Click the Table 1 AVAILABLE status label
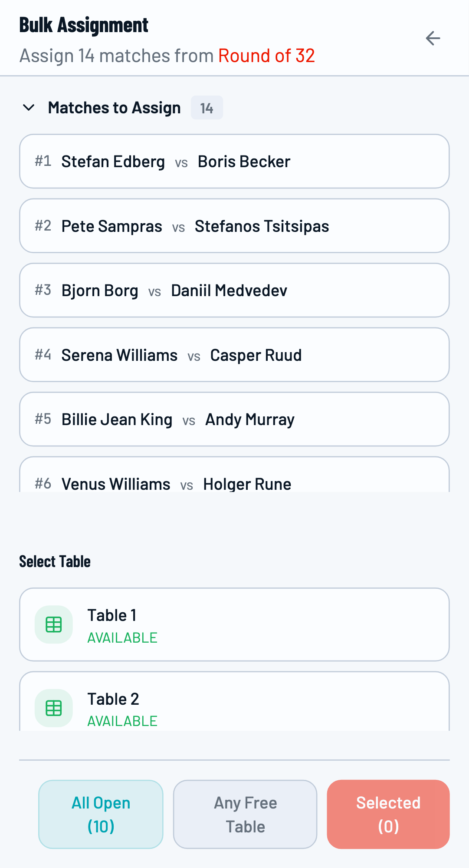Viewport: 469px width, 868px height. pyautogui.click(x=122, y=637)
